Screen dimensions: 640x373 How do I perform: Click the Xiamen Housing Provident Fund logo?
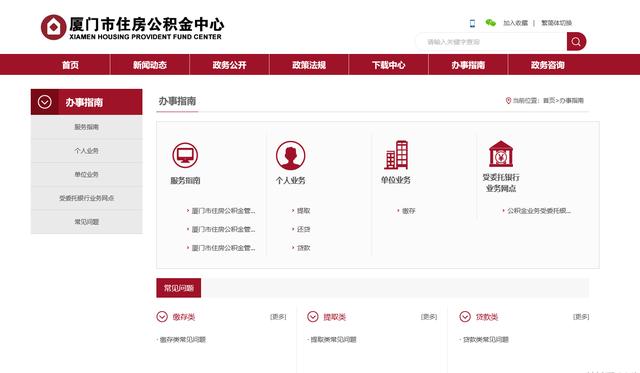[x=132, y=27]
